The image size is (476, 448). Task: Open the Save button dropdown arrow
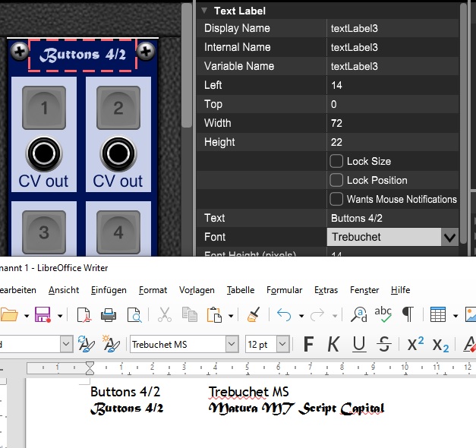tap(60, 316)
